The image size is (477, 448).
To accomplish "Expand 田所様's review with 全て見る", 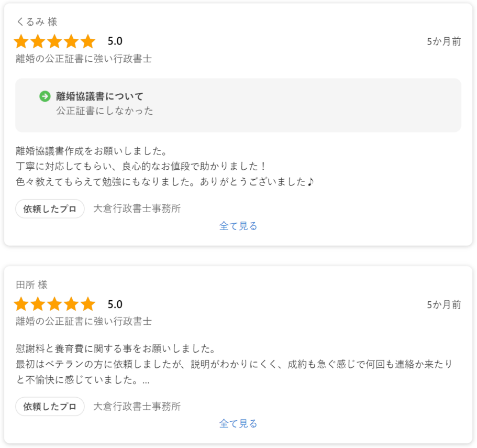I will (238, 424).
